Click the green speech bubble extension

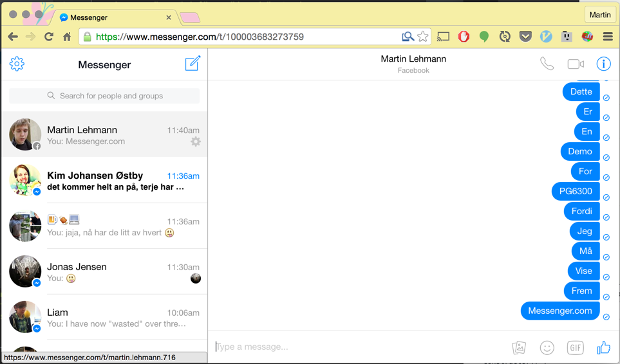[x=484, y=37]
